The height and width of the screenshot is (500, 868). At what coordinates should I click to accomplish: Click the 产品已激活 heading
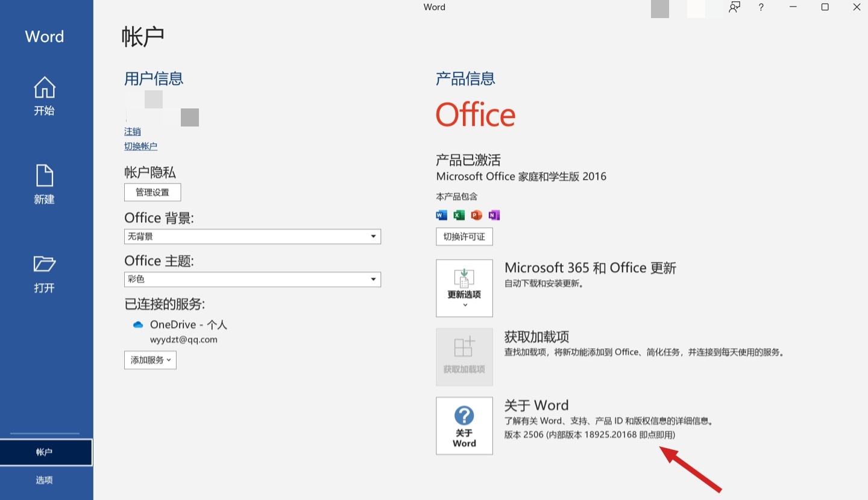pos(468,160)
